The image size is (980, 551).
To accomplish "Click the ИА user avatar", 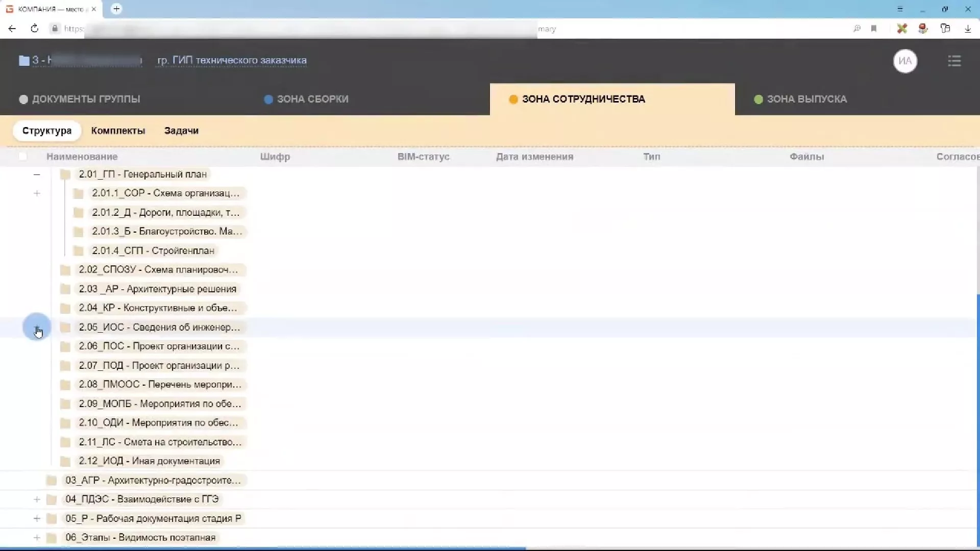I will tap(905, 61).
